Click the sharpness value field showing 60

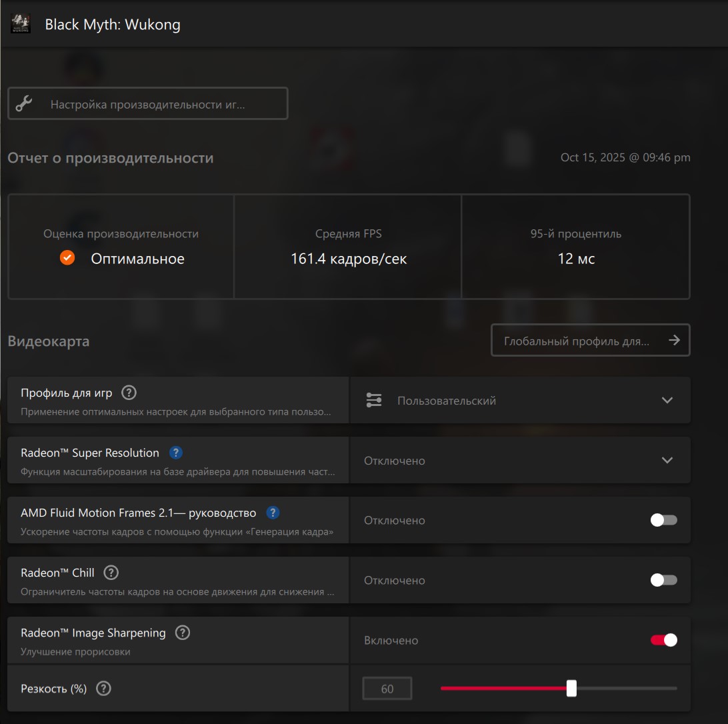[x=387, y=689]
